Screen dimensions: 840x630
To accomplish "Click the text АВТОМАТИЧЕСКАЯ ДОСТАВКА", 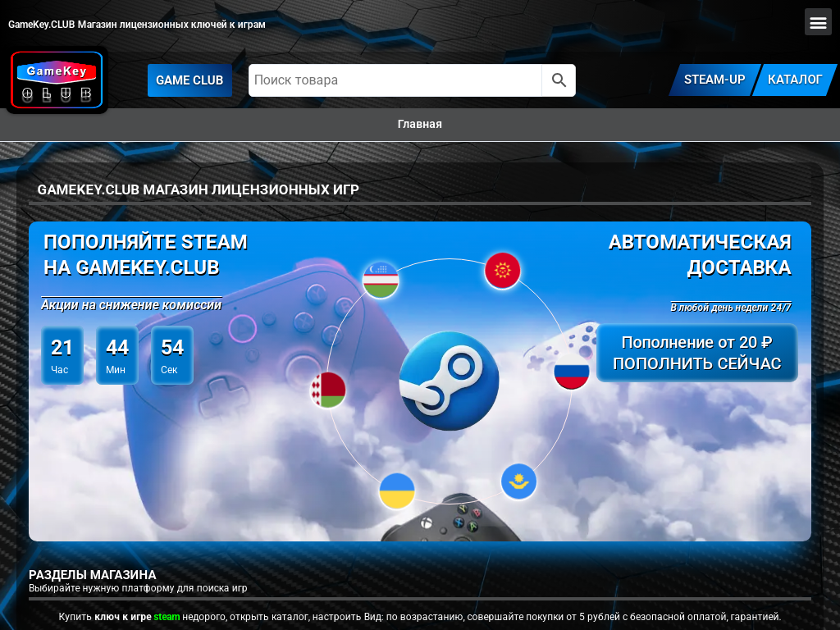I will (700, 254).
